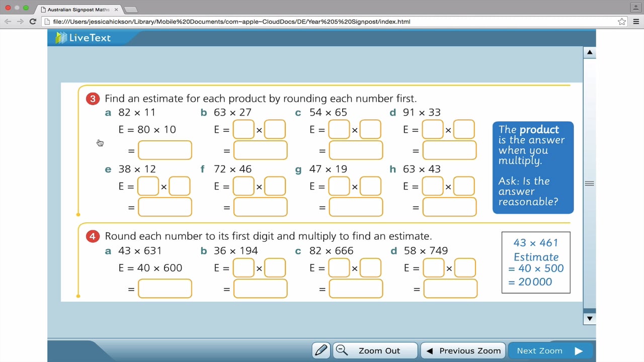
Task: Click the answer box for 4d 58 × 749
Action: tap(450, 289)
